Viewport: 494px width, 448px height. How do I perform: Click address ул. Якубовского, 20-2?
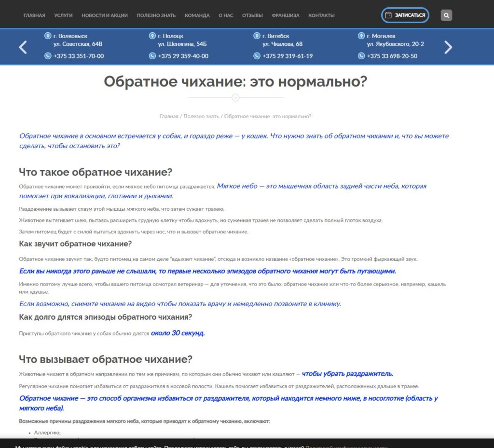pyautogui.click(x=396, y=44)
